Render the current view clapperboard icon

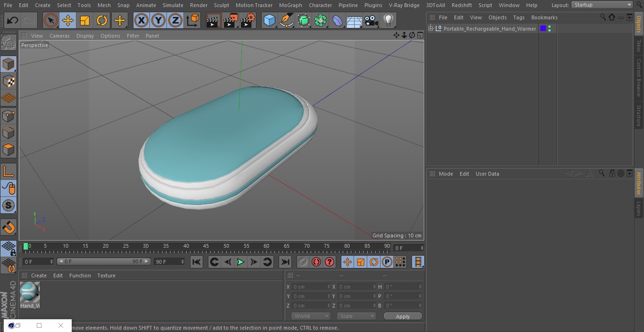[214, 21]
